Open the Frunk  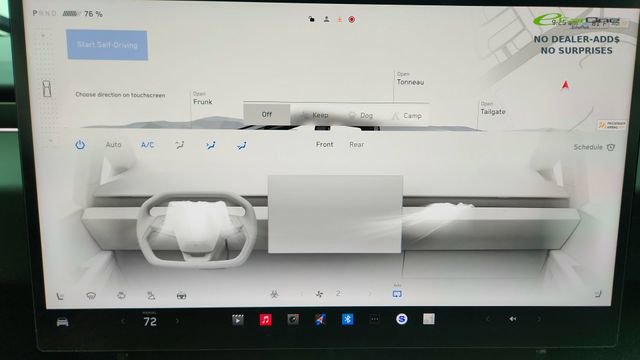[202, 98]
